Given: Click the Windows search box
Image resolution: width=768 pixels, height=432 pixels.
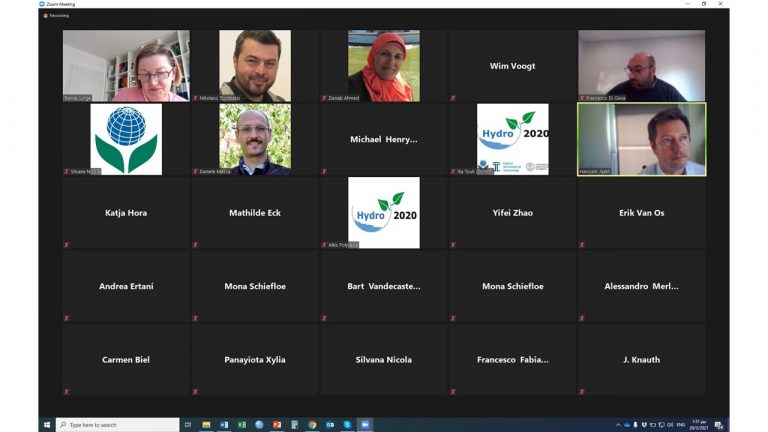Looking at the screenshot, I should 118,425.
